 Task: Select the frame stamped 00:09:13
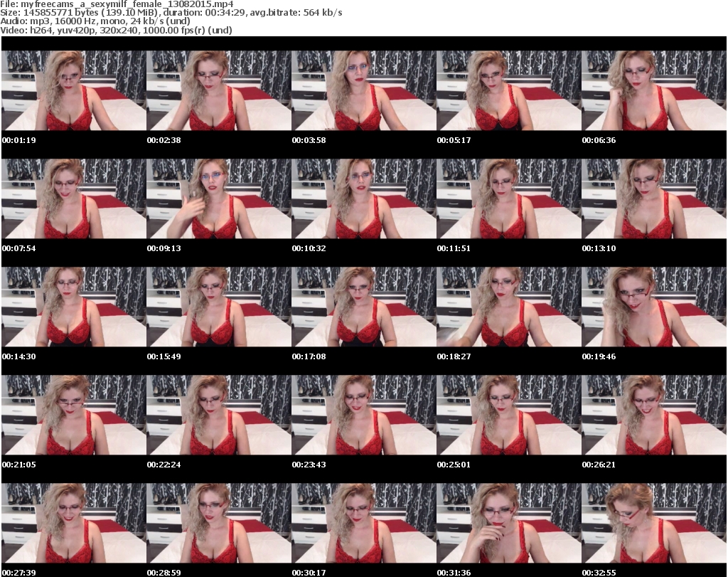coord(219,198)
